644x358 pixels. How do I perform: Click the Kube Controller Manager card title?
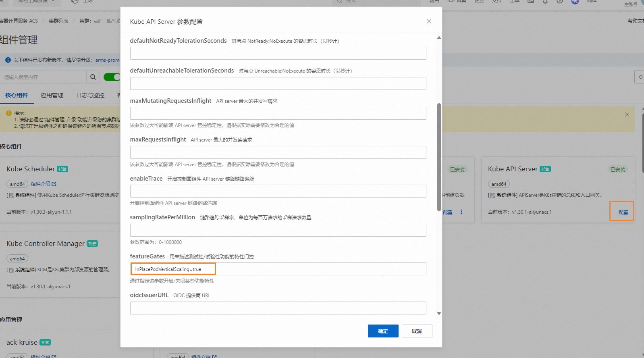click(x=46, y=244)
